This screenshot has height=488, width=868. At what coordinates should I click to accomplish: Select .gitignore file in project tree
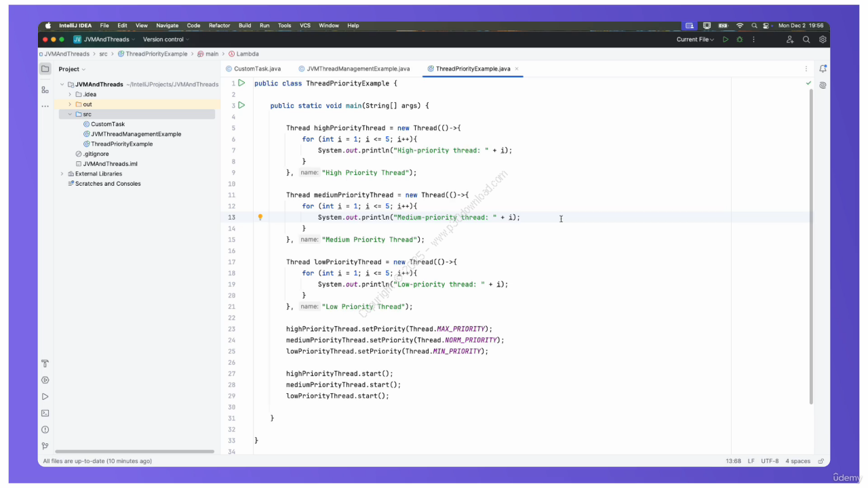92,154
